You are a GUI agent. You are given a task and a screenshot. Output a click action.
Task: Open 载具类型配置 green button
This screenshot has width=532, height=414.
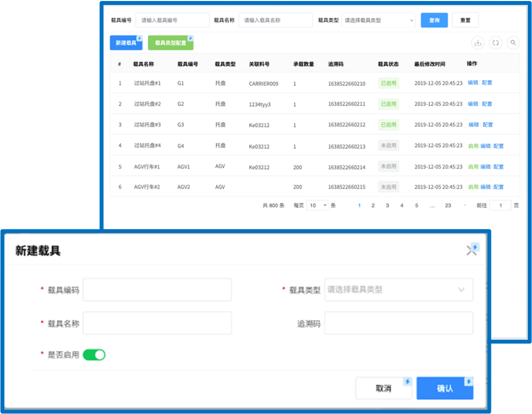click(170, 43)
